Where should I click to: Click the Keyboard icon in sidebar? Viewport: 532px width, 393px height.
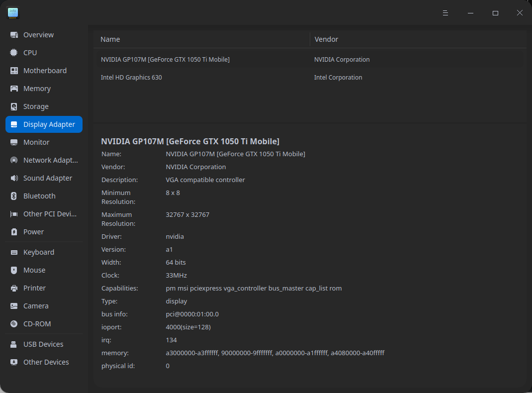click(x=14, y=253)
